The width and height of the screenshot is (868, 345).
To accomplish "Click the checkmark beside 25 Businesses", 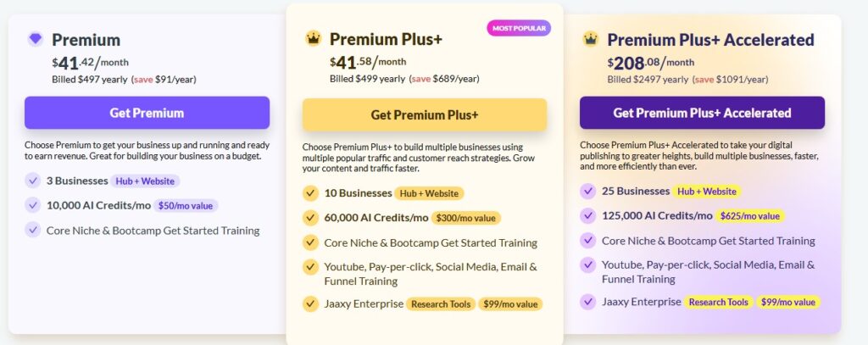I will point(588,191).
